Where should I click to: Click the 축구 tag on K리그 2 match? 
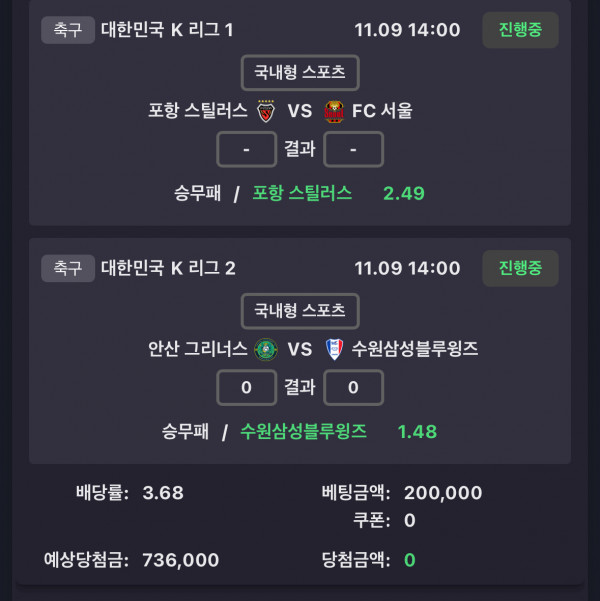(67, 268)
